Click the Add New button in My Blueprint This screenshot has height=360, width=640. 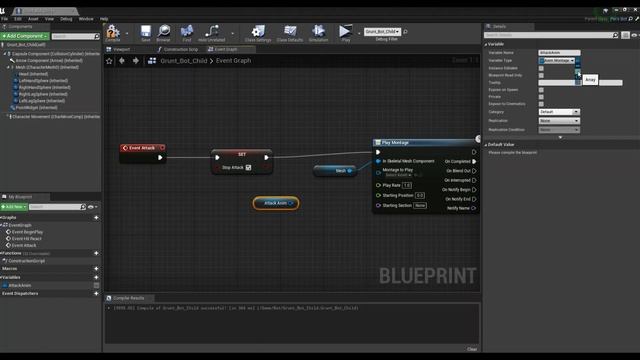click(14, 207)
